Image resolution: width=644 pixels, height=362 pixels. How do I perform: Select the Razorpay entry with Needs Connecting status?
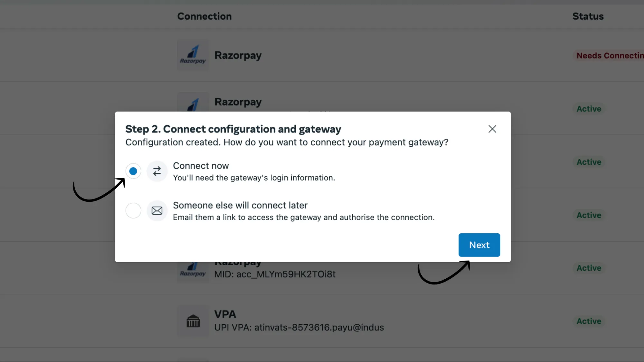tap(238, 55)
